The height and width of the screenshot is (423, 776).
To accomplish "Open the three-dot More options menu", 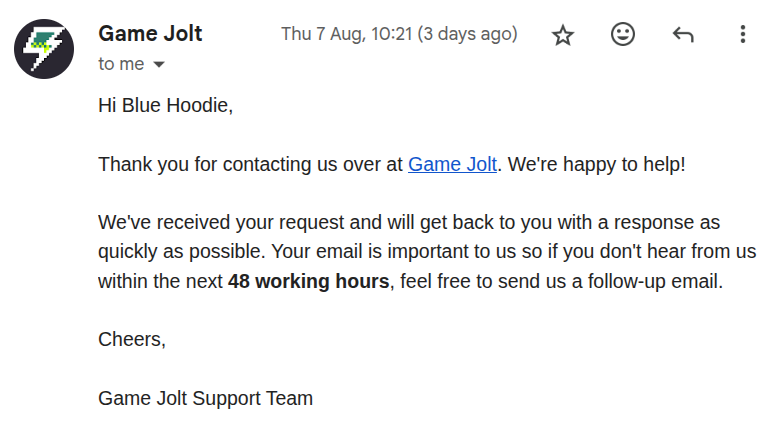I will click(x=742, y=35).
